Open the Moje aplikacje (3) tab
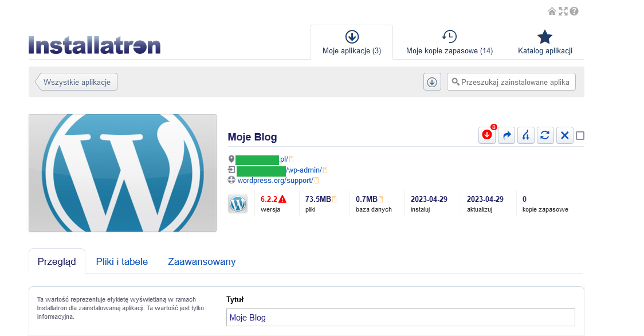Screen dimensions: 644x336 (352, 43)
